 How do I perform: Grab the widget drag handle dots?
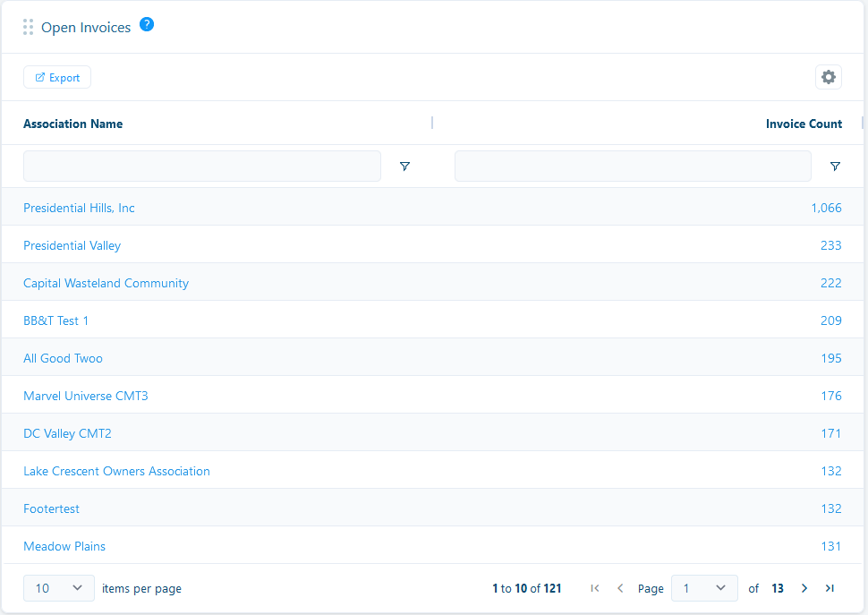pyautogui.click(x=29, y=27)
